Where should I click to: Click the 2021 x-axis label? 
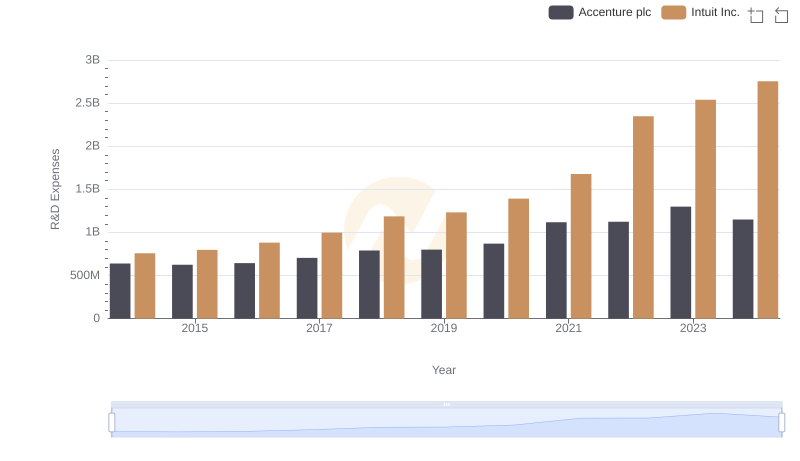(568, 328)
